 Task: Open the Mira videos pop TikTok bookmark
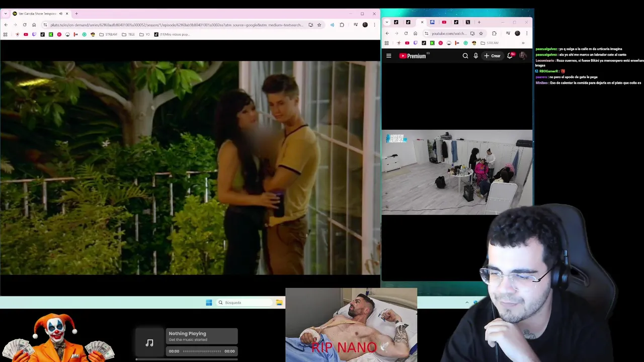point(172,34)
